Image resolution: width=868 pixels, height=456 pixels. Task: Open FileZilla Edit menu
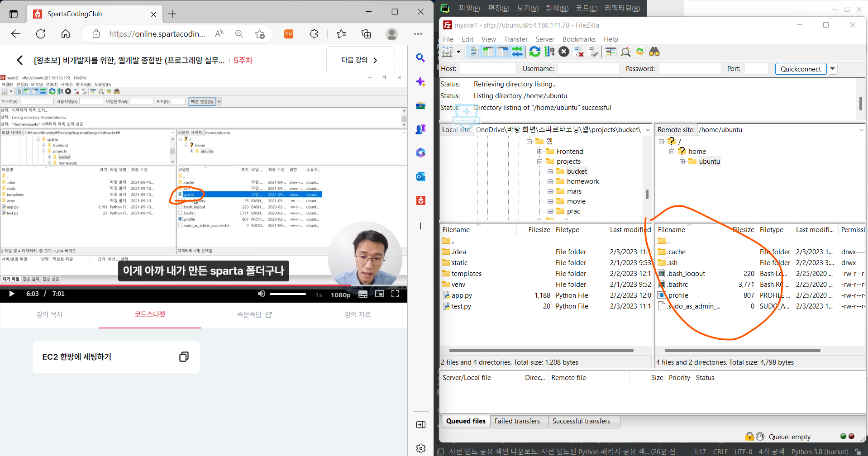(x=467, y=39)
